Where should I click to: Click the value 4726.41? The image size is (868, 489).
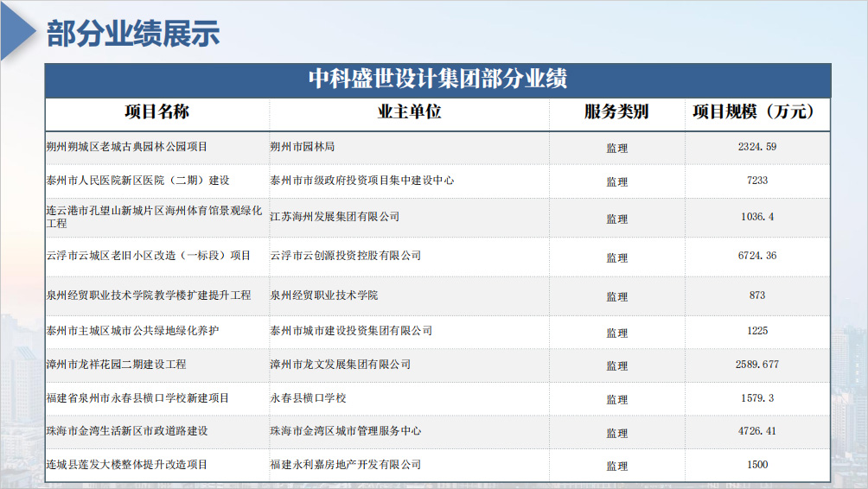pos(756,431)
